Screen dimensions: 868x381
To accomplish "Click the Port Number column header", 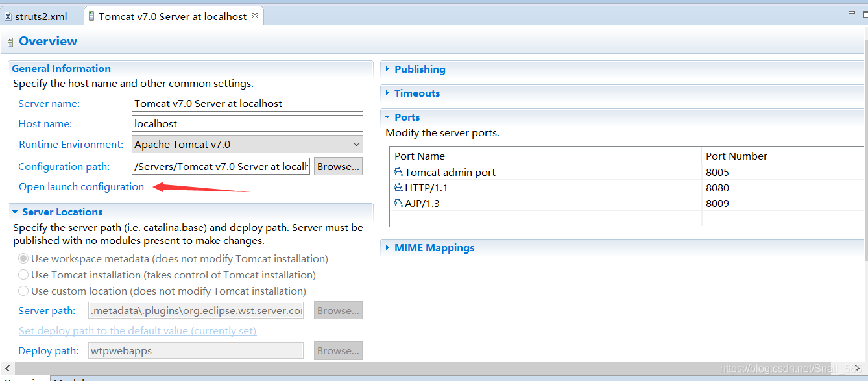I will click(x=783, y=156).
